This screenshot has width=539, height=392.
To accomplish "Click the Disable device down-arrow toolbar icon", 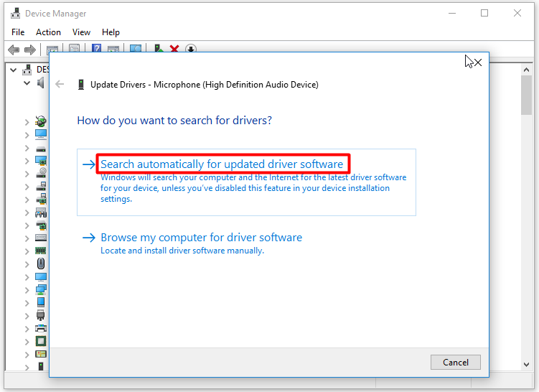I will coord(191,49).
